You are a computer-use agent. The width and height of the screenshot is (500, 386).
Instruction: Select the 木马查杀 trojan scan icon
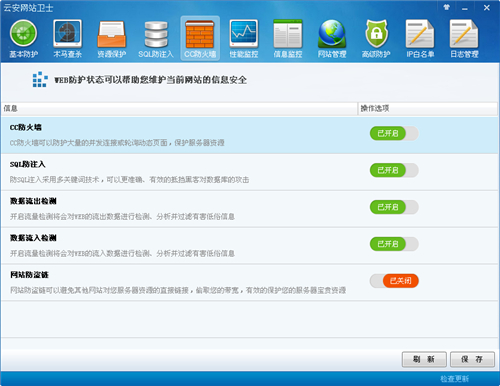pos(67,39)
